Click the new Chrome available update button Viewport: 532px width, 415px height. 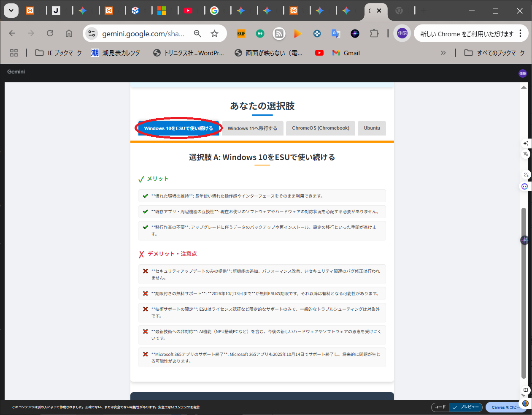pyautogui.click(x=467, y=34)
